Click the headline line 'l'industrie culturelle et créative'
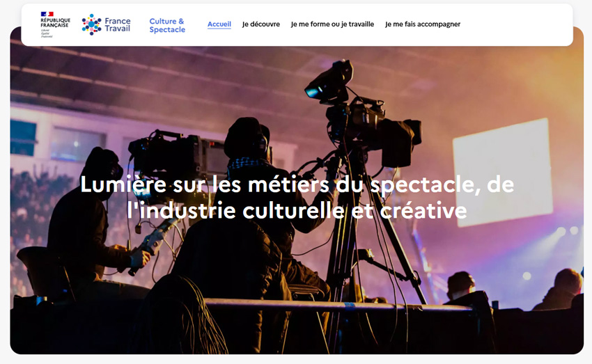 pos(297,210)
